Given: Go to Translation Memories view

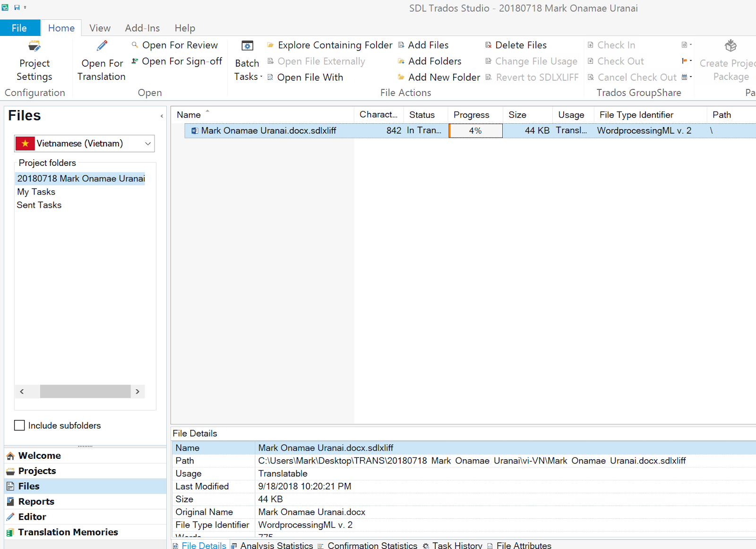Looking at the screenshot, I should (x=85, y=532).
